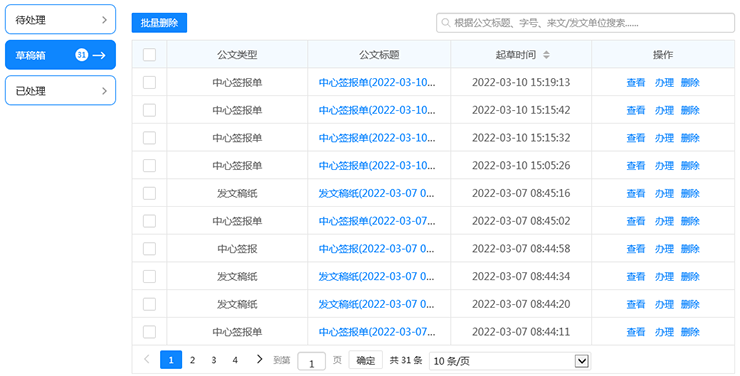Toggle the select-all header checkbox
This screenshot has width=740, height=376.
pyautogui.click(x=149, y=55)
